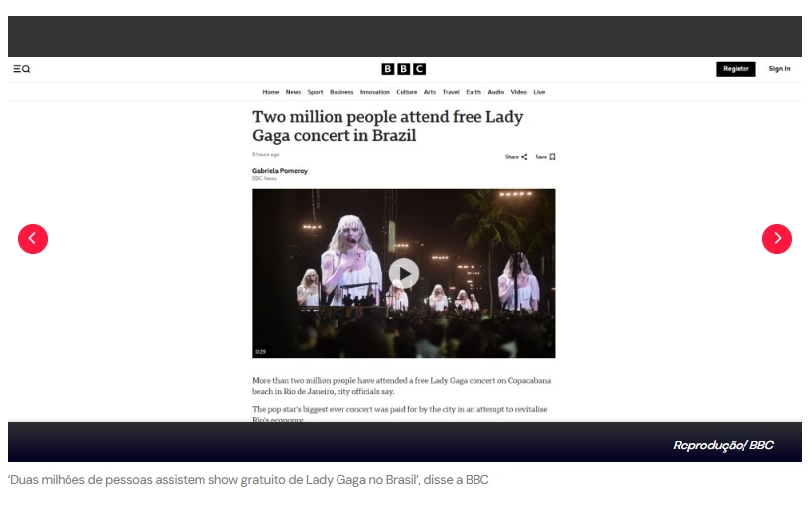Open the BBC menu and search icon

21,69
